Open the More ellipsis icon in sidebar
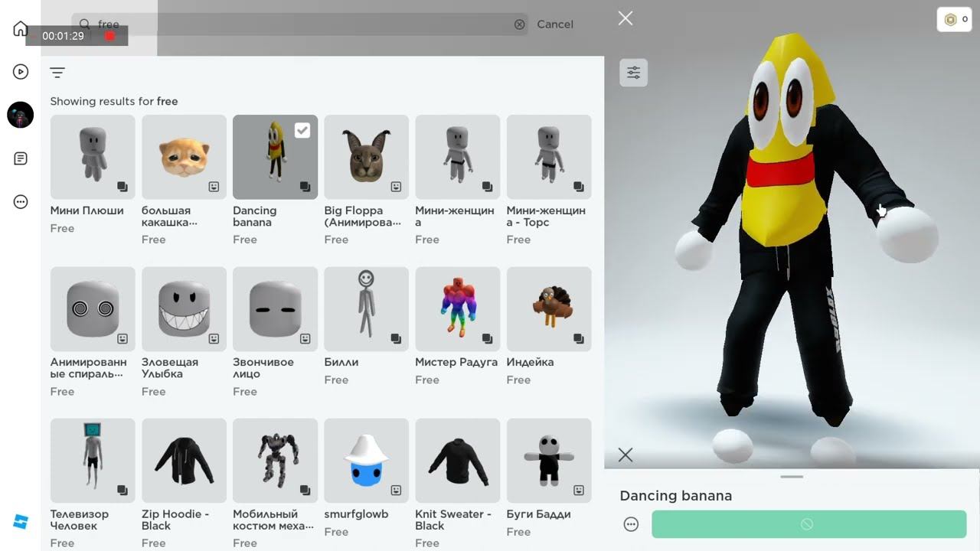This screenshot has height=551, width=980. point(21,202)
